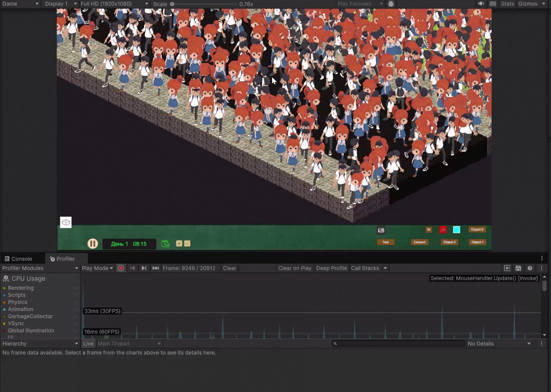Click the W button in game toolbar
Image resolution: width=551 pixels, height=392 pixels.
[429, 230]
